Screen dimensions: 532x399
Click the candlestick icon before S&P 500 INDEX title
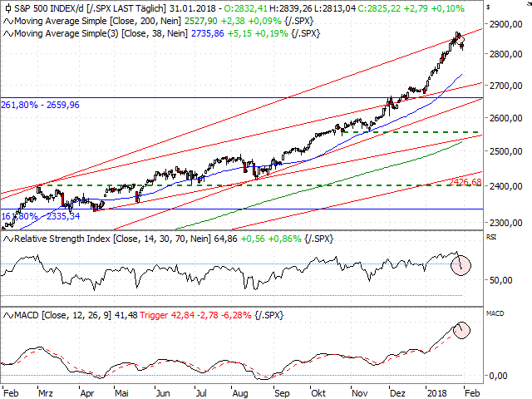point(8,8)
